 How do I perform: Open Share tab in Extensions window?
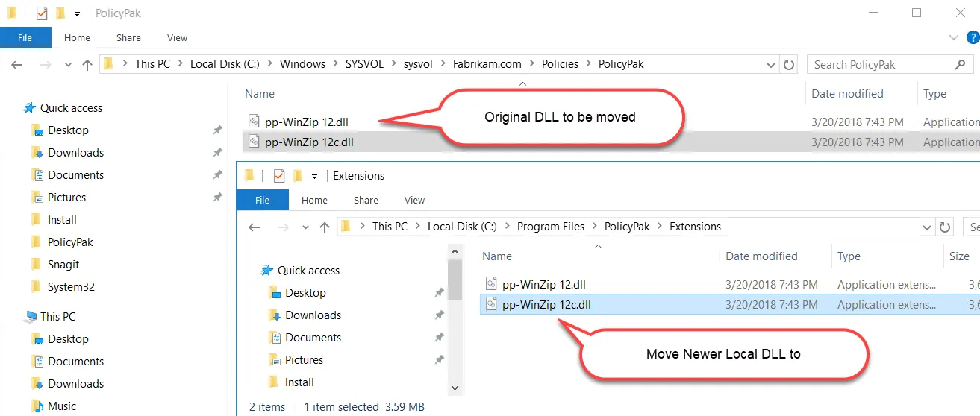(366, 200)
